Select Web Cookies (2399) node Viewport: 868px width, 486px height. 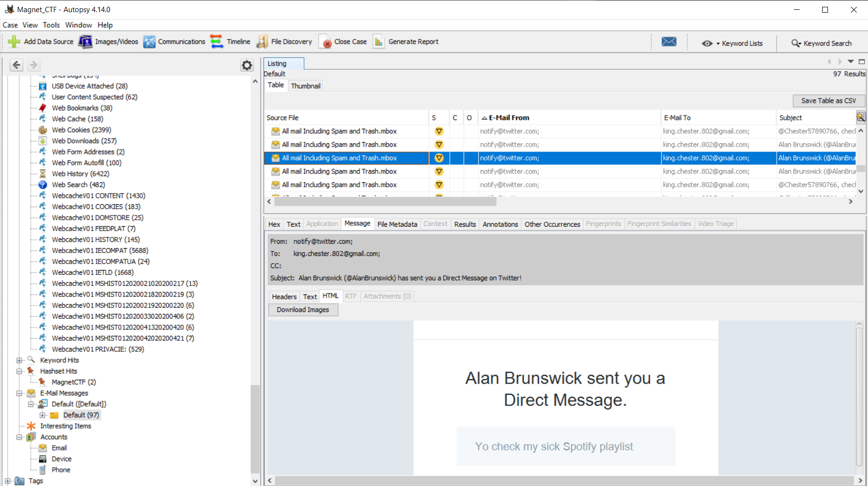tap(81, 130)
